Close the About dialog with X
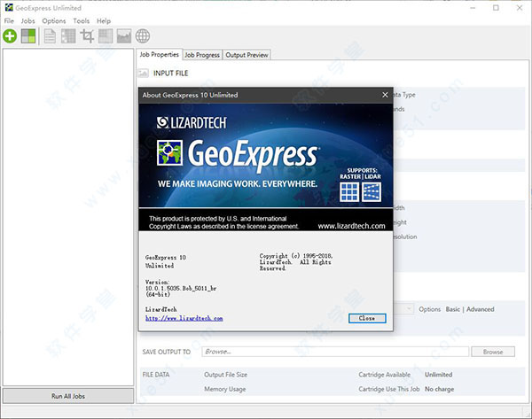532x419 pixels. point(384,95)
